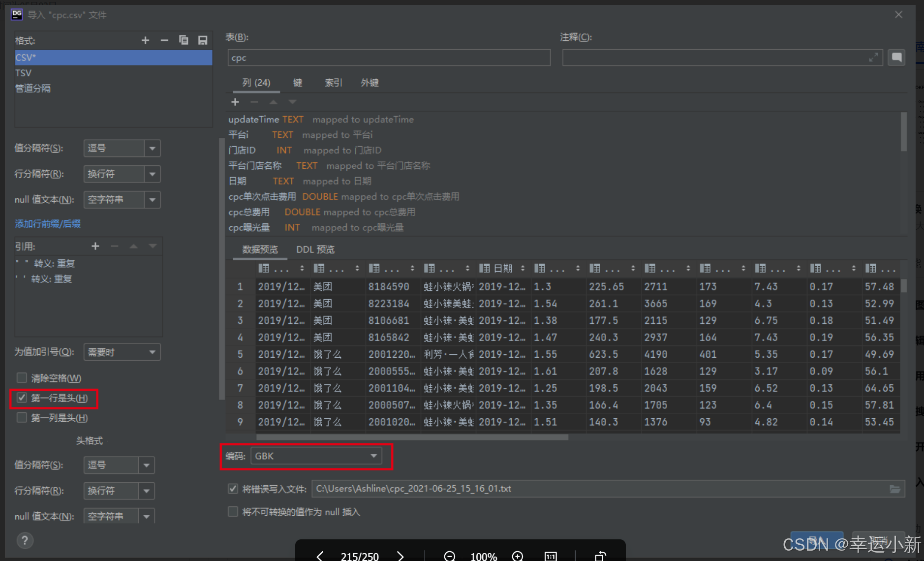Add a new column with plus icon
Image resolution: width=924 pixels, height=561 pixels.
tap(235, 102)
